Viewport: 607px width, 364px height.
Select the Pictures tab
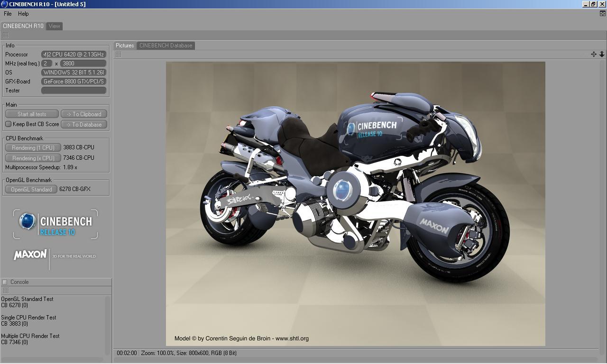[125, 45]
